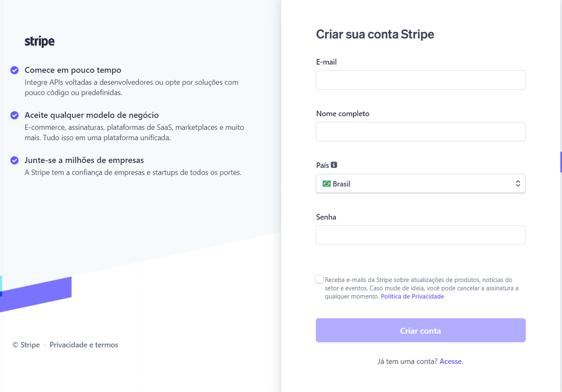This screenshot has width=562, height=392.
Task: Click checkmark icon beside Aceite qualquer modelo
Action: [x=15, y=115]
